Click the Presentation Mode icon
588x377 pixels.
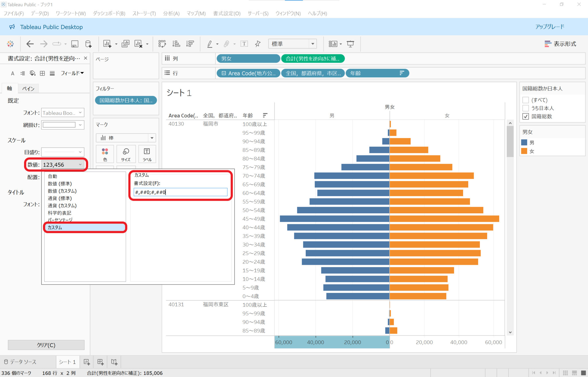click(x=350, y=44)
